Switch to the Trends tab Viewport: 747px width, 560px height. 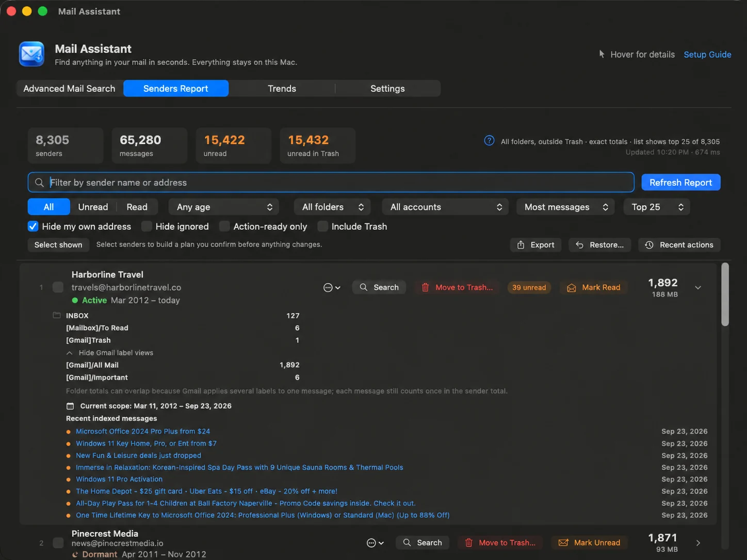282,88
